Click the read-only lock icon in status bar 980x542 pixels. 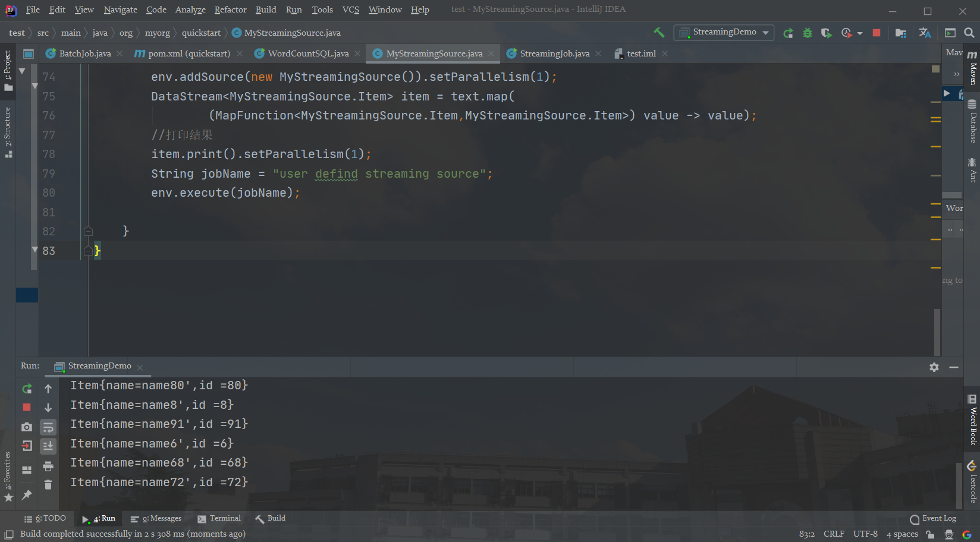931,534
